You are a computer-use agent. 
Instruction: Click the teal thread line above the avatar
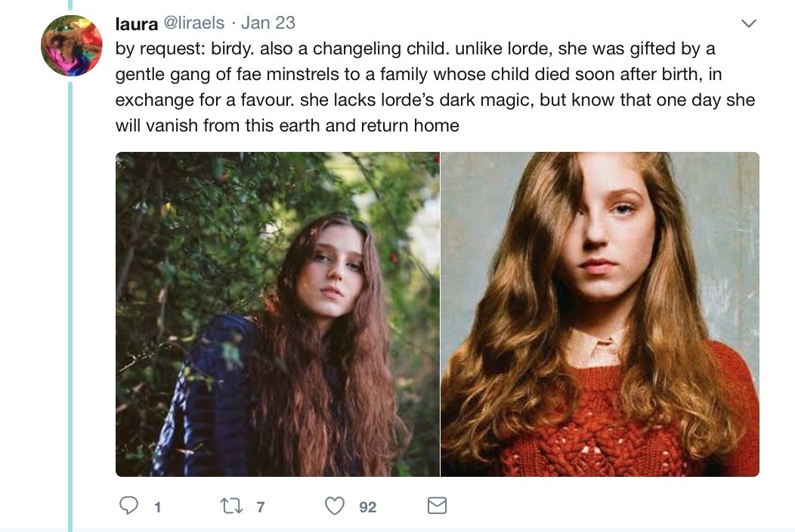70,5
